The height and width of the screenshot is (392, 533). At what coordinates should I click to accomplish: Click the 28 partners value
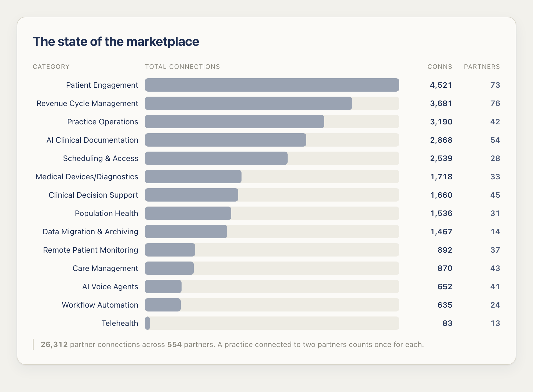495,158
